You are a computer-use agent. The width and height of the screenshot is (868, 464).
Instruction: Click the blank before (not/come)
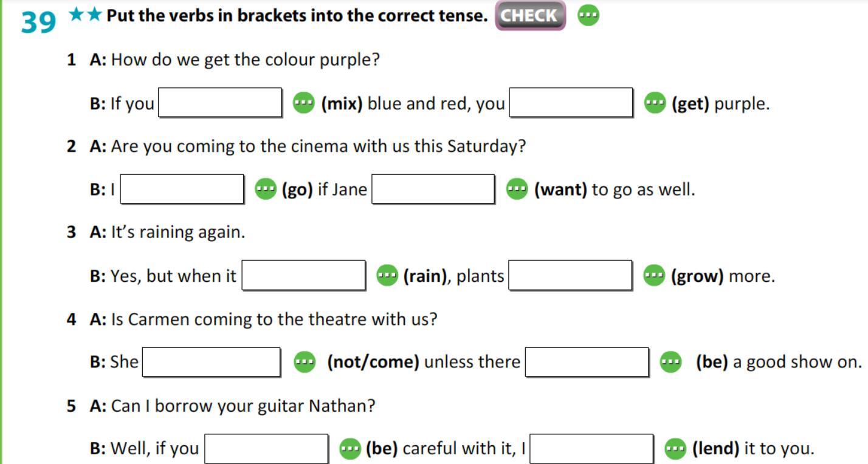212,362
